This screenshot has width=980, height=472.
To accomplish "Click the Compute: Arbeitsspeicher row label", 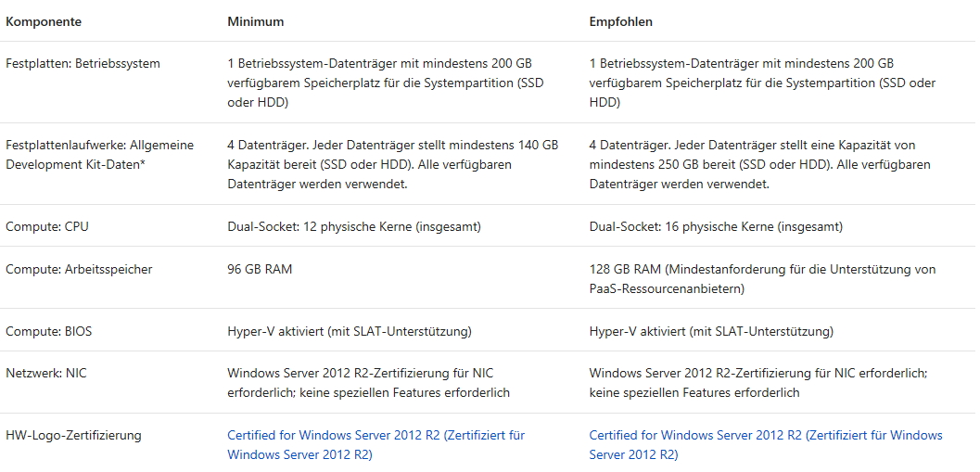I will tap(79, 270).
